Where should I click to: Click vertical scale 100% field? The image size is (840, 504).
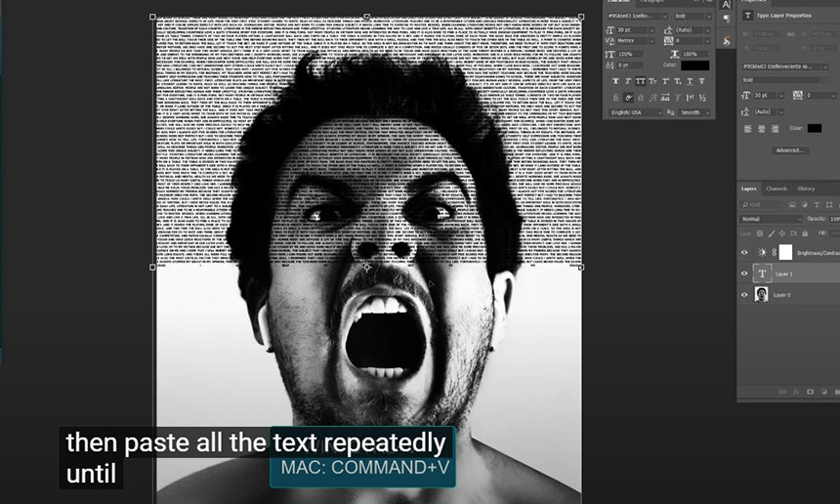631,54
